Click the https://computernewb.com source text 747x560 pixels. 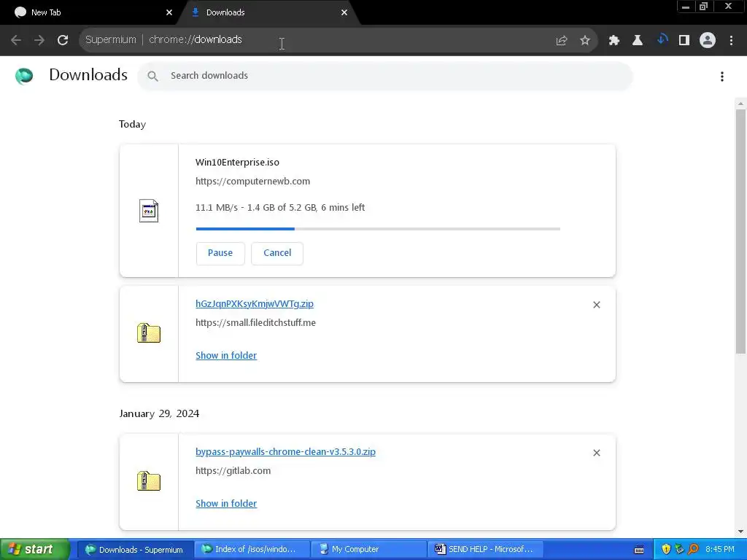tap(252, 182)
